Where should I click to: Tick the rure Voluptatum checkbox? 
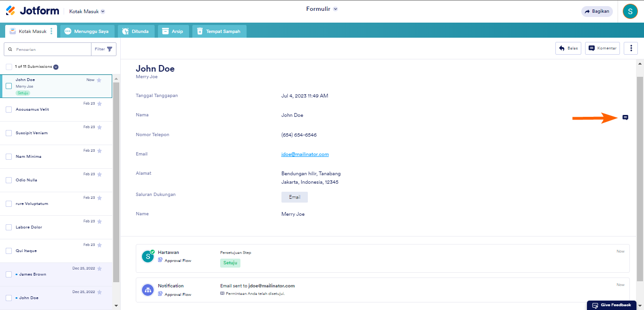pos(8,204)
